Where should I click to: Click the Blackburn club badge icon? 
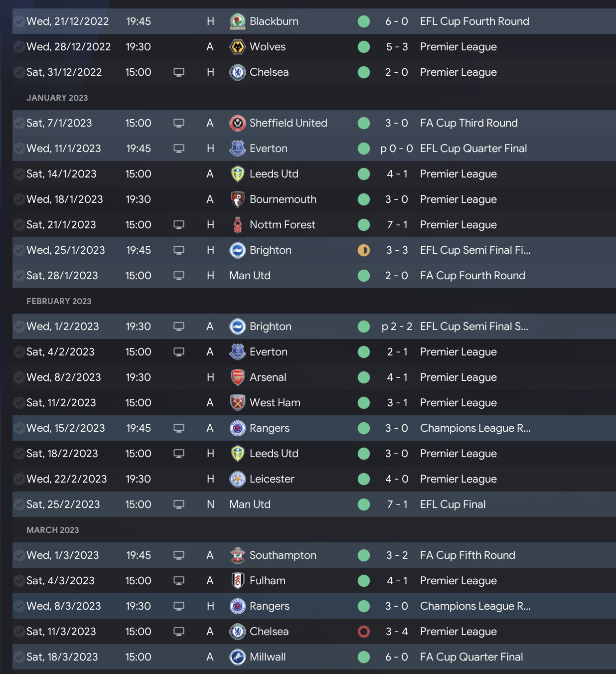click(x=238, y=21)
